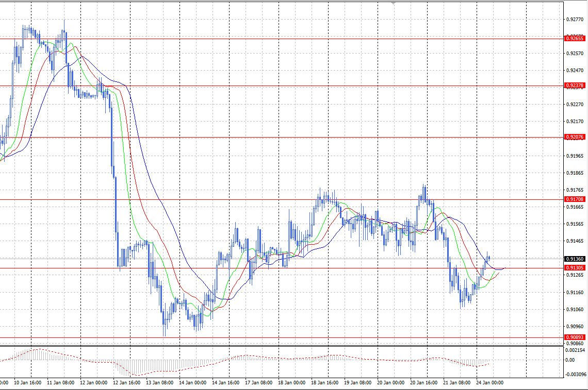Click time axis label 18 Jan 00:00
Viewport: 588px width, 390px height.
tap(291, 383)
